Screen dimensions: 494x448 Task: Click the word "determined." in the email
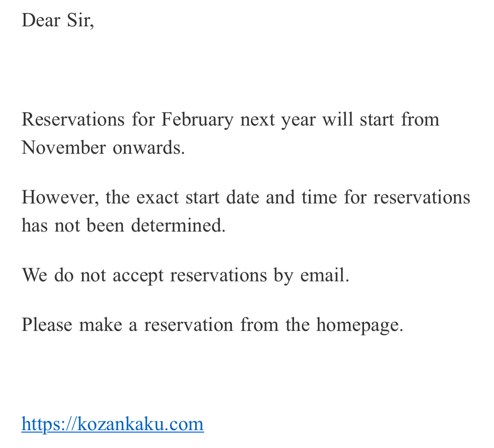178,225
